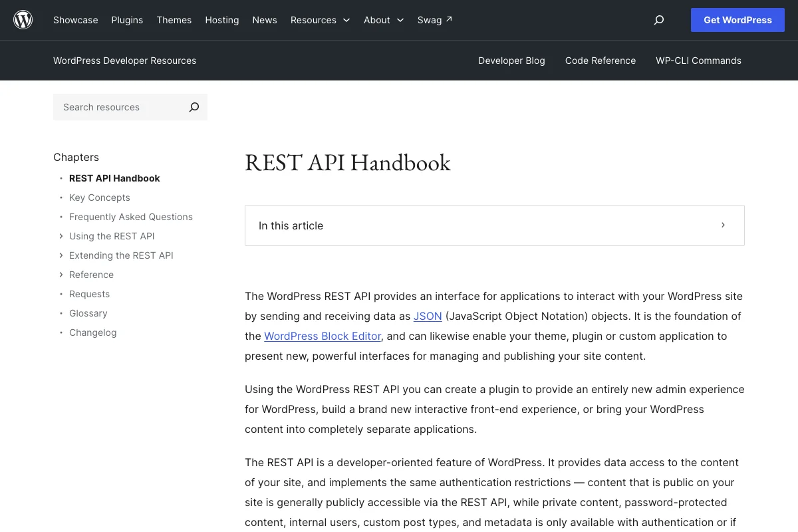Screen dimensions: 798x532
Task: Open the Developer Blog link
Action: [x=511, y=61]
